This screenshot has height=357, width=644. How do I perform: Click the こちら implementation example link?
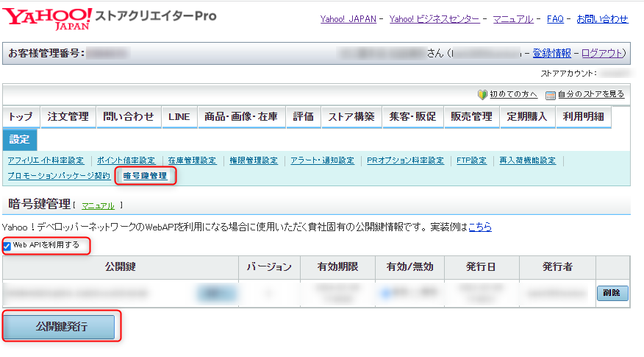[x=480, y=227]
